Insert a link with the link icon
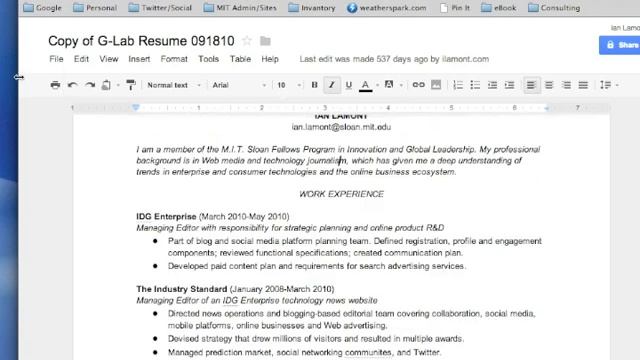This screenshot has width=640, height=360. [418, 85]
